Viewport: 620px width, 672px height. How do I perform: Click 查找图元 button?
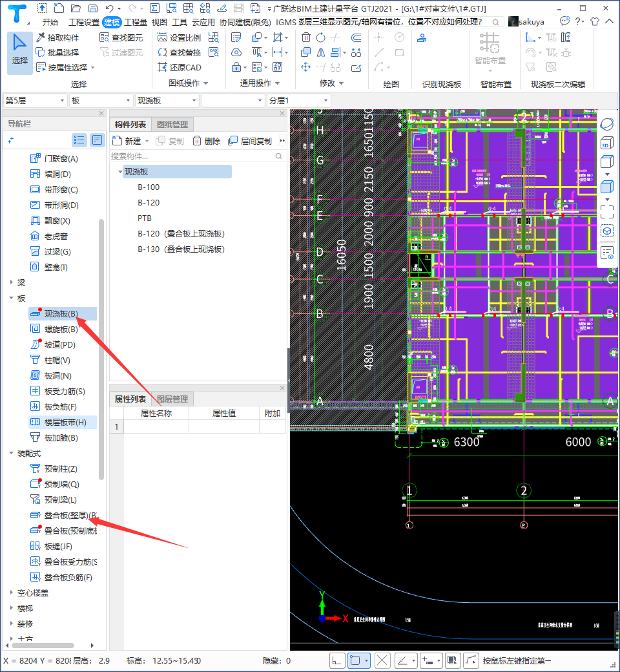(121, 37)
